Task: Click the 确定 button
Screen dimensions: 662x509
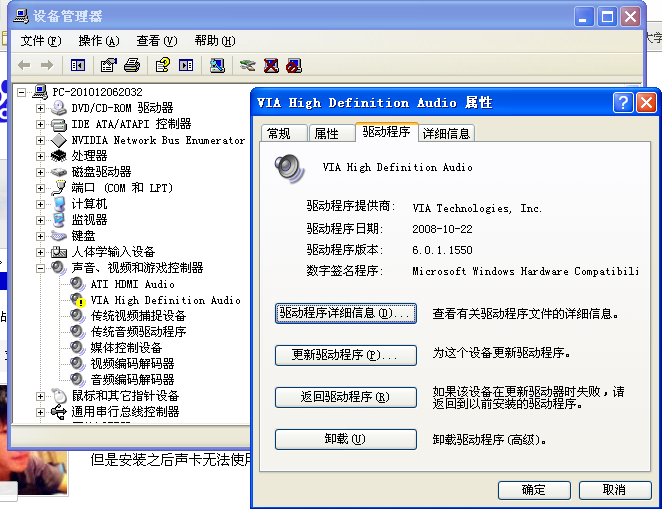Action: click(534, 490)
